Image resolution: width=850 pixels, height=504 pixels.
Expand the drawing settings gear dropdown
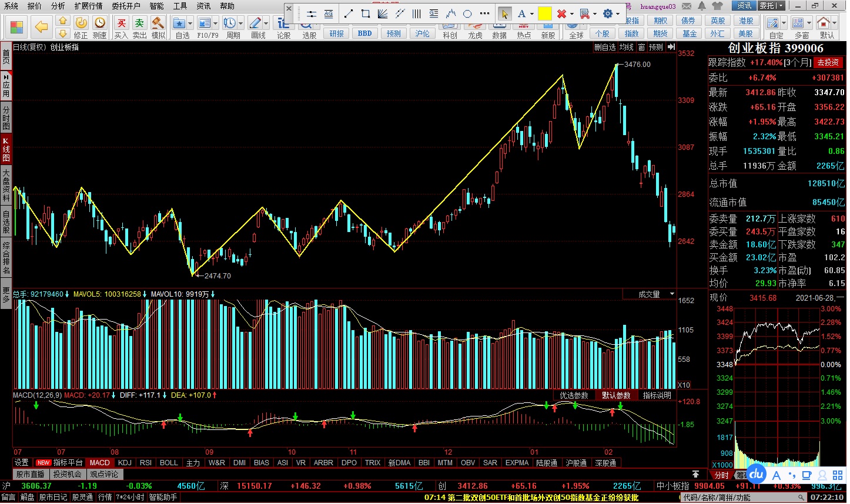[x=618, y=14]
